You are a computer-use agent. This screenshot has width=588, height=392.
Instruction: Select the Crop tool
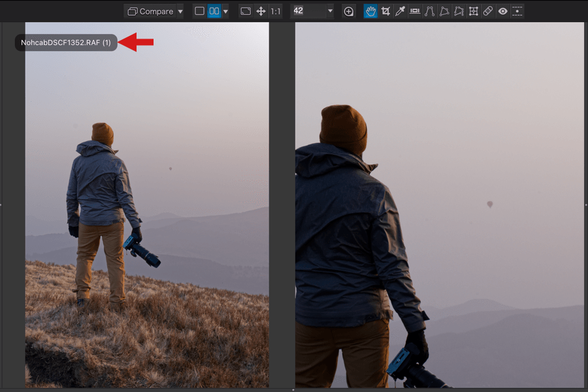pyautogui.click(x=385, y=11)
